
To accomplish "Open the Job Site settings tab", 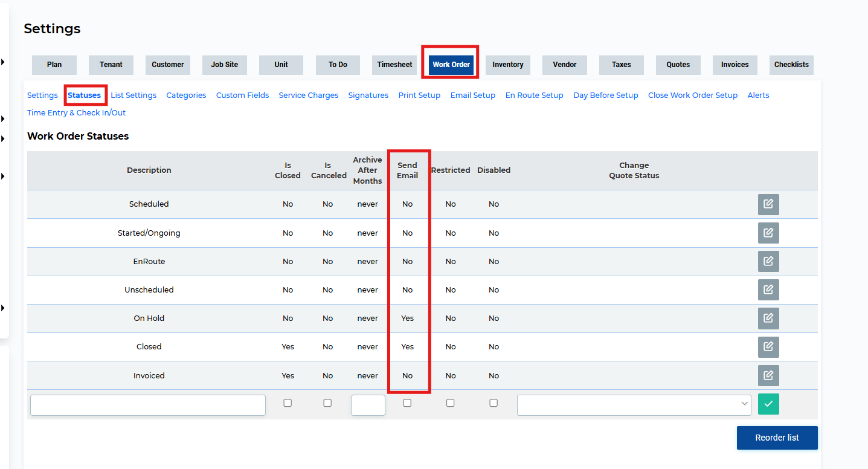I will tap(225, 65).
